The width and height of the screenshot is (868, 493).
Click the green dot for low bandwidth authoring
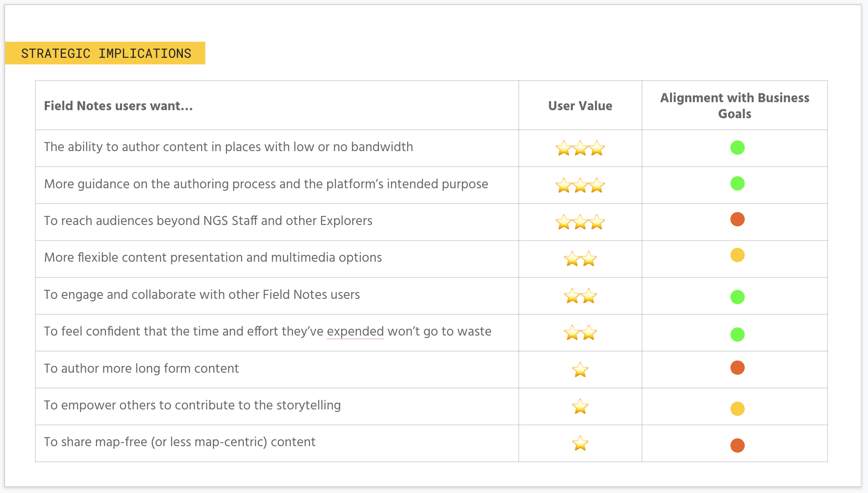737,147
